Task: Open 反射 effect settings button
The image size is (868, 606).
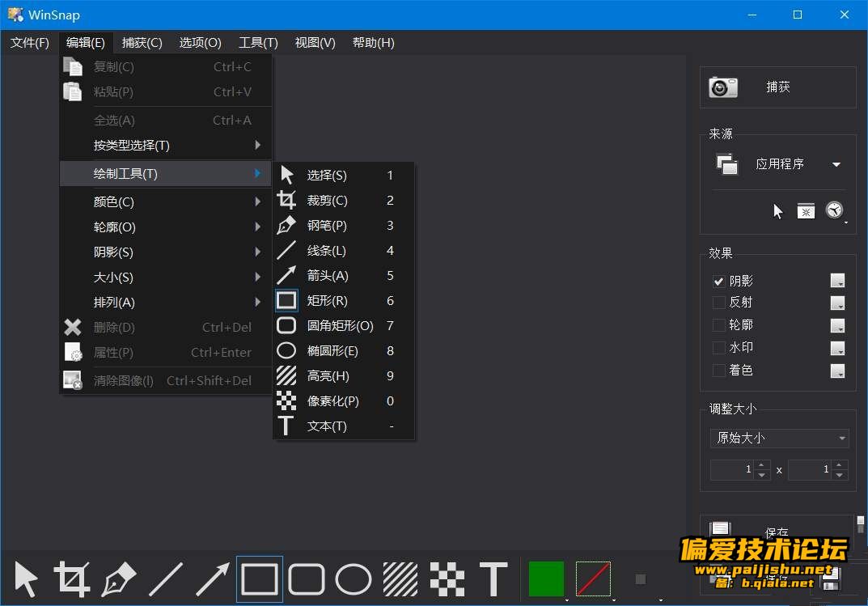Action: point(837,303)
